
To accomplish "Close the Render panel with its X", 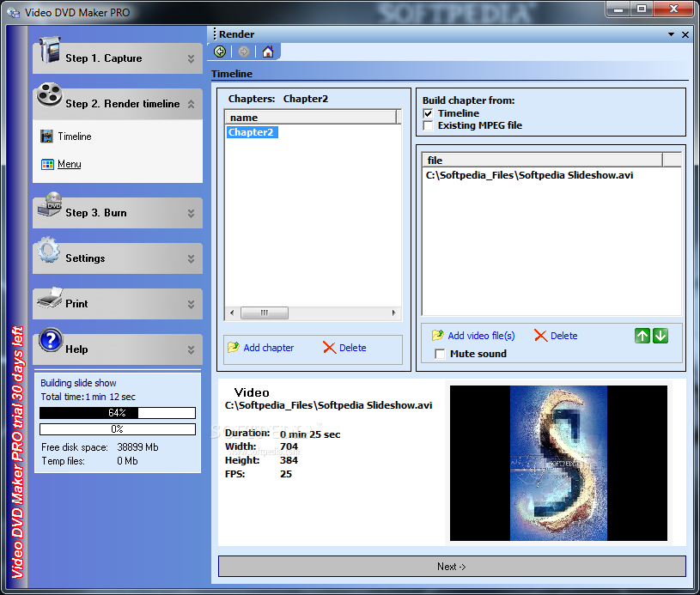I will [685, 34].
